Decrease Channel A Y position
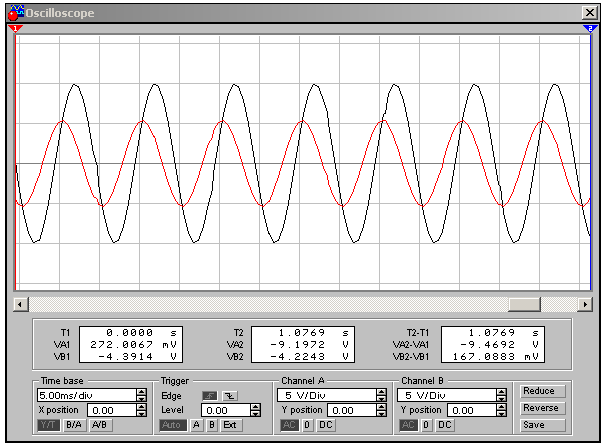This screenshot has height=447, width=605. tap(381, 413)
